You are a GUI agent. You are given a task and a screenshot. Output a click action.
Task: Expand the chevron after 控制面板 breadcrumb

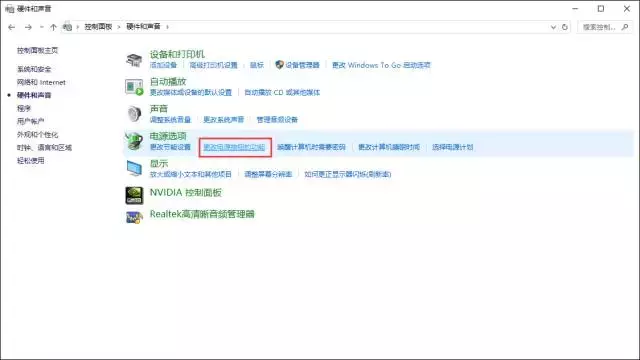tap(119, 27)
